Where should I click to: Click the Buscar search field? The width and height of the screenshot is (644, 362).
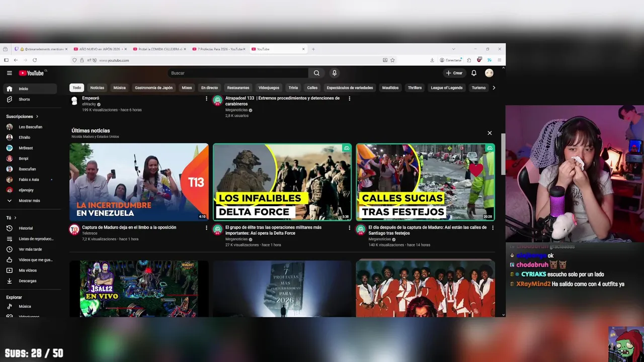237,73
